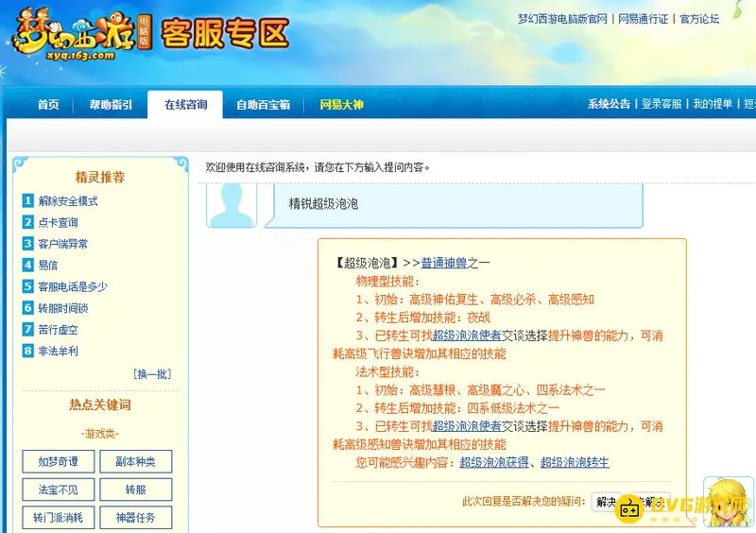Click the 易信 recommendation
The height and width of the screenshot is (533, 756).
coord(48,266)
